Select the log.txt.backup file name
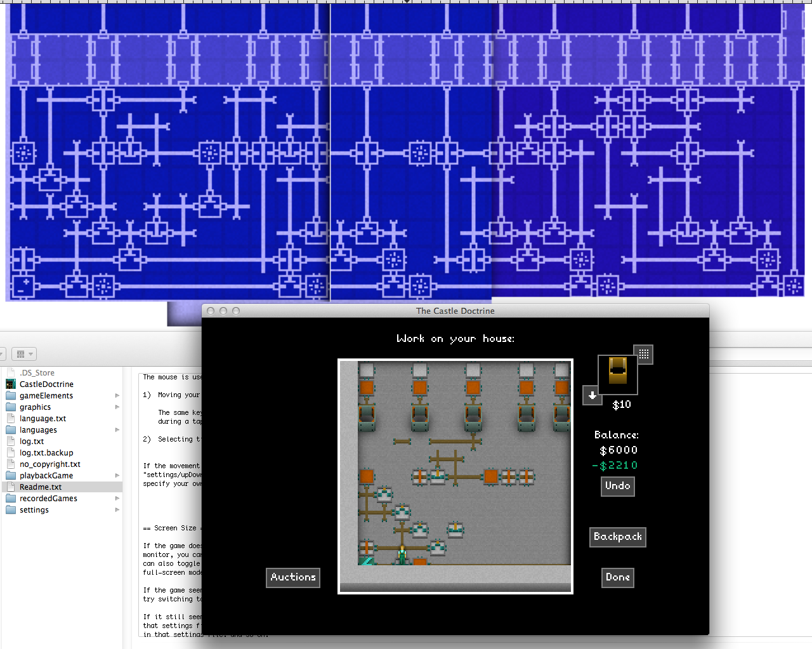Viewport: 812px width, 649px height. [x=46, y=452]
